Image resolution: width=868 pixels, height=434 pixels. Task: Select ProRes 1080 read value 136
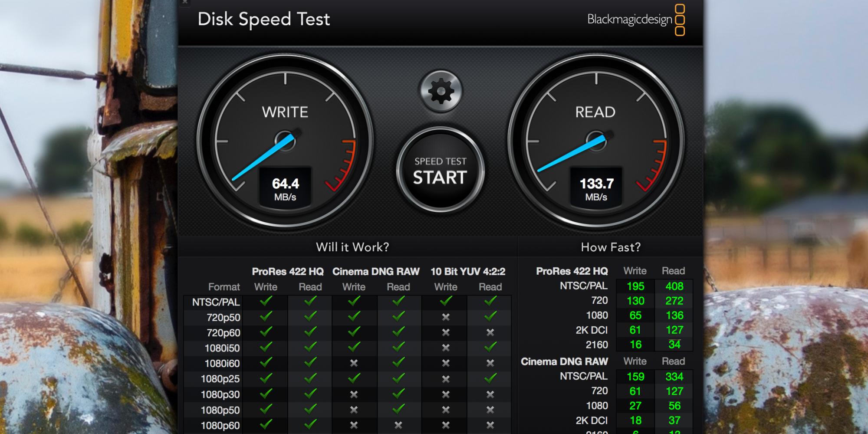(674, 316)
